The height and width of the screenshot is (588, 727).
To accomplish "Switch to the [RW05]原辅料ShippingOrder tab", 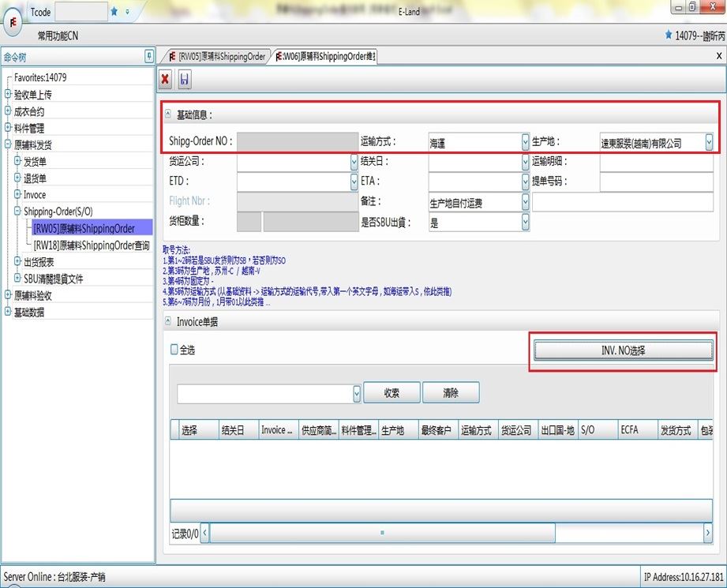I will (217, 57).
